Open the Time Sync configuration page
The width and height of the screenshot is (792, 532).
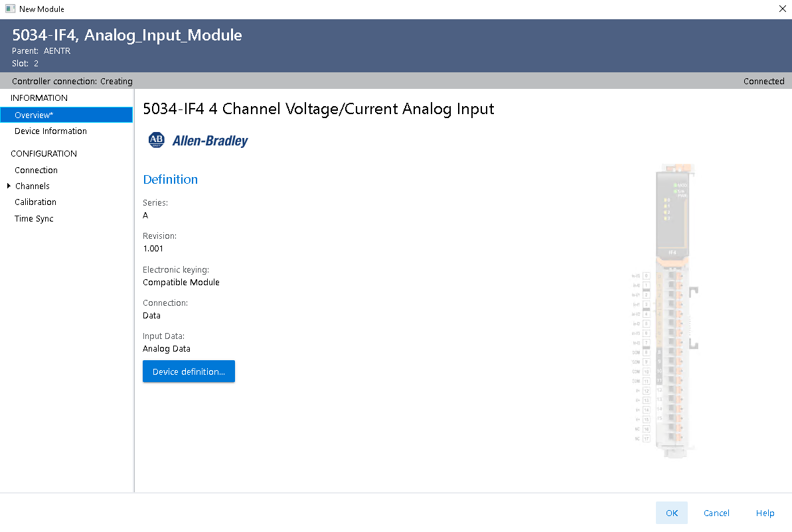(34, 218)
